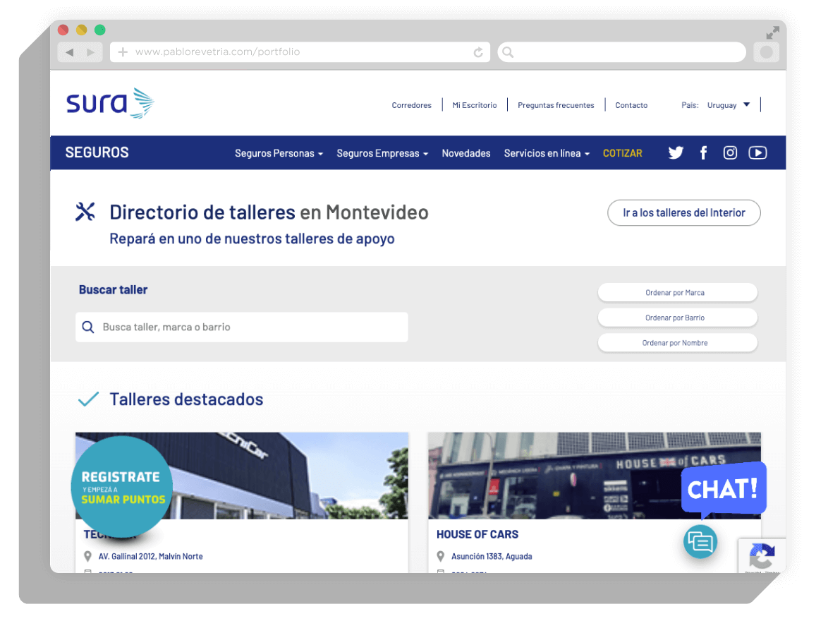Expand the Seguros Empresas dropdown menu
Screen dimensions: 840x621
click(382, 153)
